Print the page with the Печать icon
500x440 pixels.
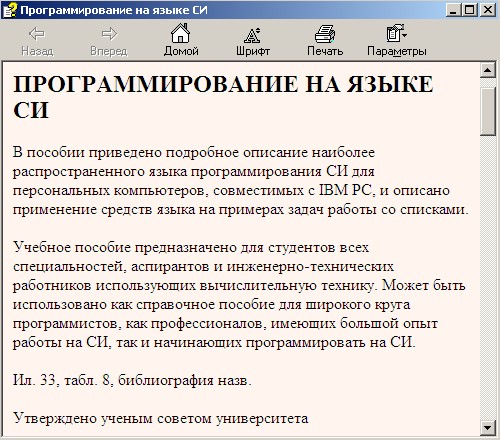click(x=325, y=34)
